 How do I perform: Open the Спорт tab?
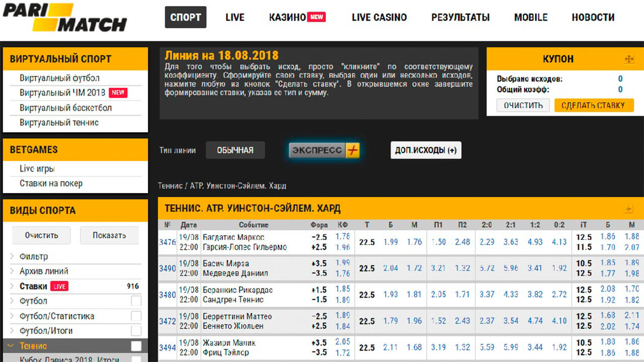[x=186, y=17]
